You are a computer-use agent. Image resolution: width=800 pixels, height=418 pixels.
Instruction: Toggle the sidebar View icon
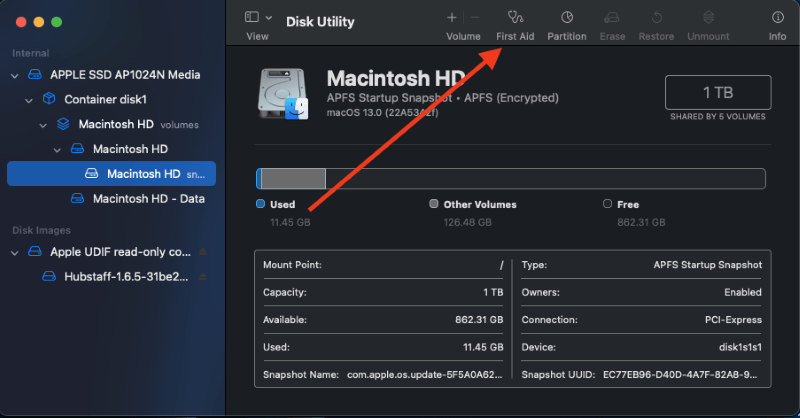point(252,17)
